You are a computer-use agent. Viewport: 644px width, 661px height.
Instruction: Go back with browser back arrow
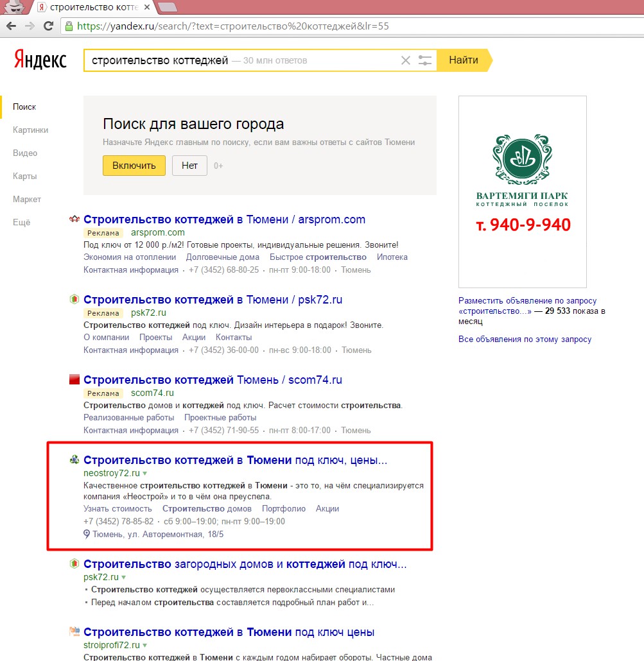point(12,26)
